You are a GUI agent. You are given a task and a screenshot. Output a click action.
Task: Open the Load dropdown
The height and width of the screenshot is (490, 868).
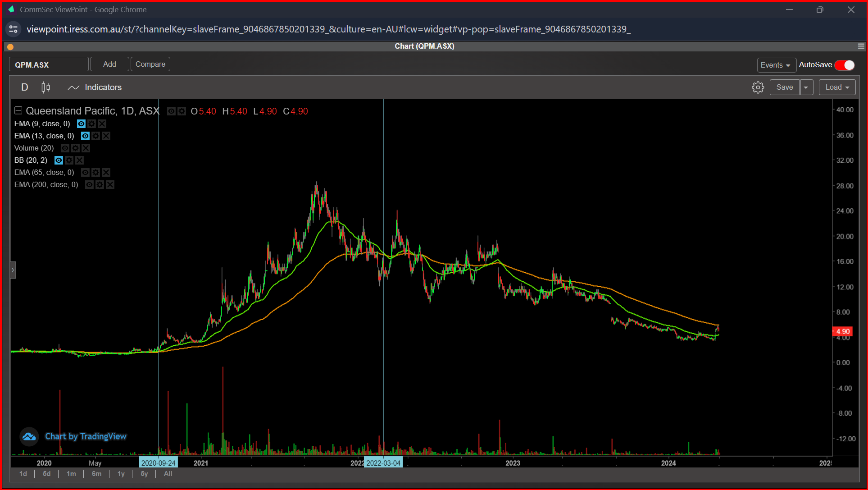pos(837,87)
